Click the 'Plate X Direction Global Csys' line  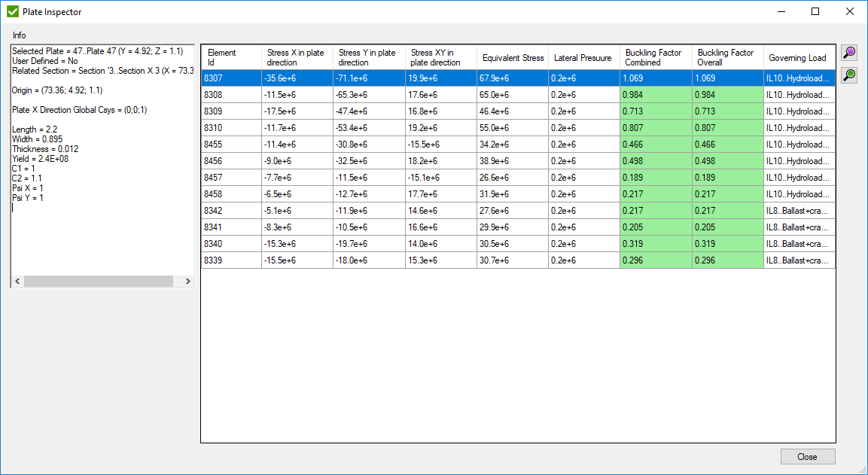point(80,110)
